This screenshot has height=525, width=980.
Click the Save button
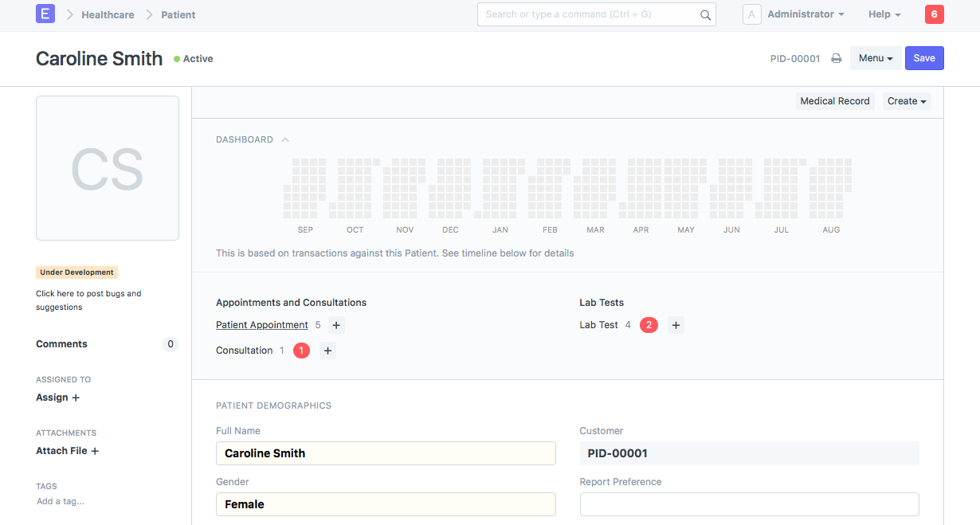click(x=924, y=58)
